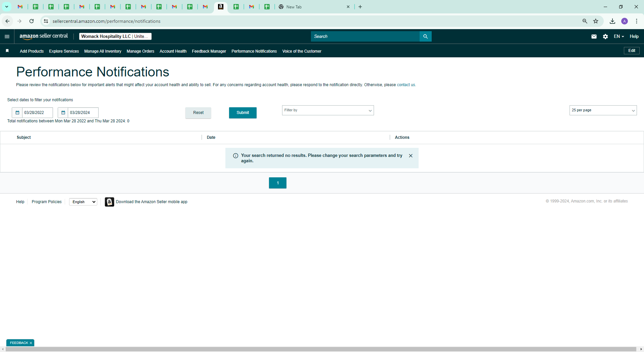Open calendar for end date 03/28/2024

click(x=63, y=113)
